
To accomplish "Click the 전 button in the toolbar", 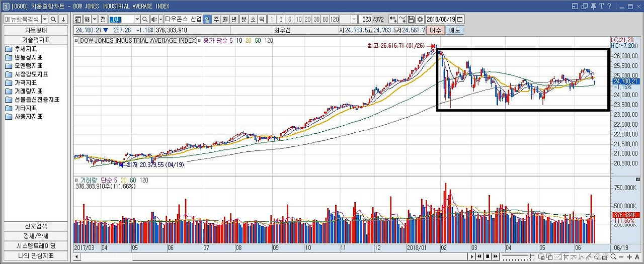I will [x=103, y=19].
